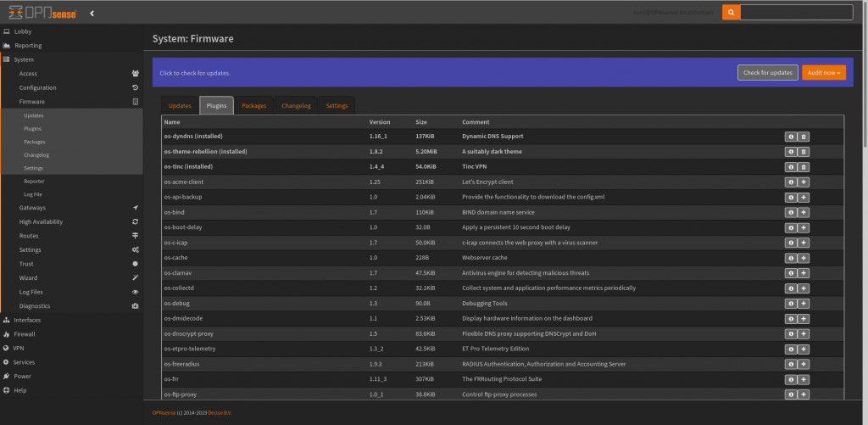868x425 pixels.
Task: Install the os-freeradius plugin with plus icon
Action: tap(804, 364)
